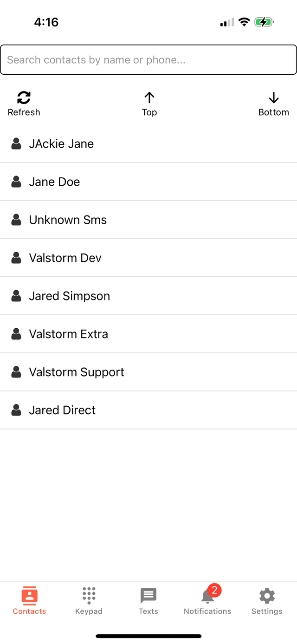Tap the clock showing 4:16
This screenshot has width=297, height=644.
(x=46, y=22)
